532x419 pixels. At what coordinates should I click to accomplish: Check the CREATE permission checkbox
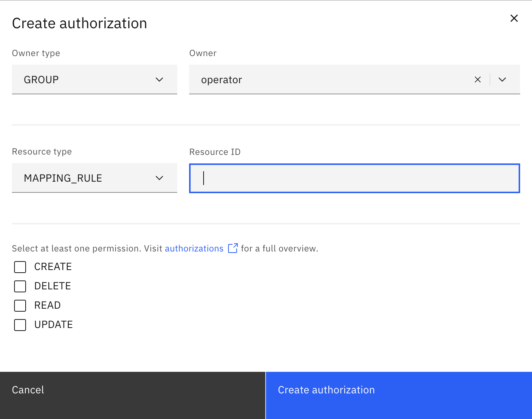(20, 267)
